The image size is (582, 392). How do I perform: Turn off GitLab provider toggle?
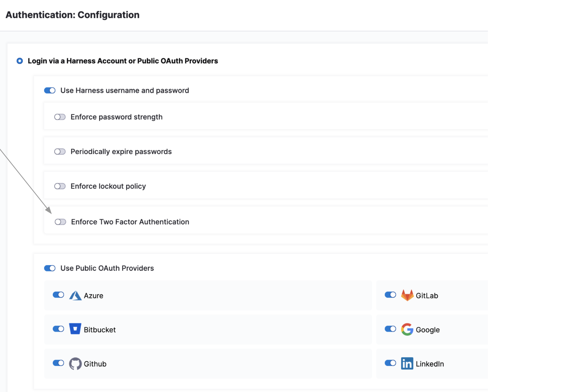(390, 295)
